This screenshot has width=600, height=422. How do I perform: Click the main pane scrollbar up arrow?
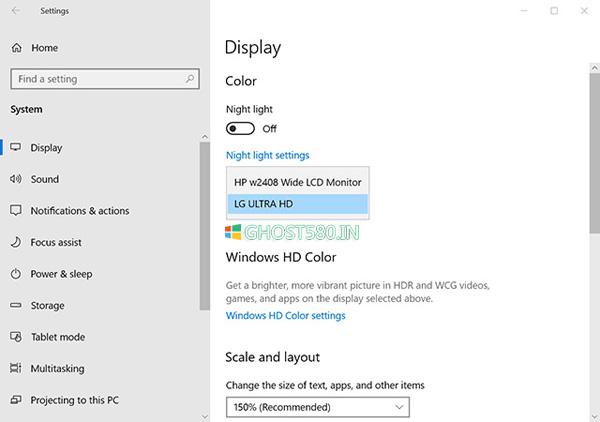(594, 68)
